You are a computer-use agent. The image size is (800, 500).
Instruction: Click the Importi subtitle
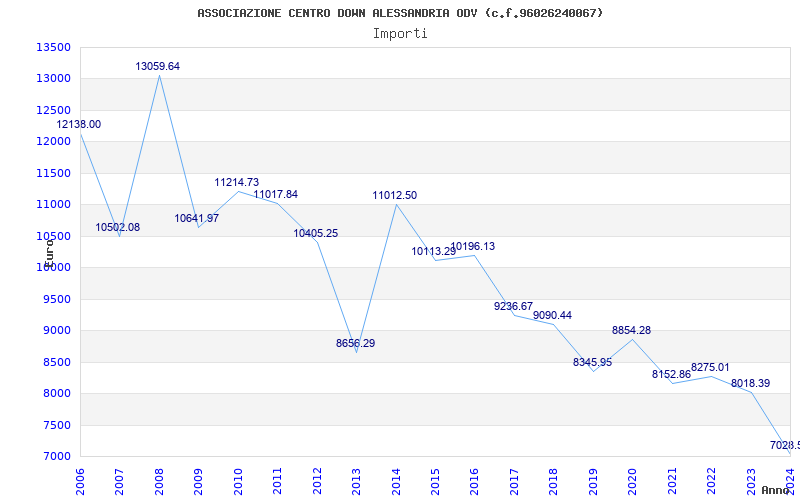click(400, 33)
